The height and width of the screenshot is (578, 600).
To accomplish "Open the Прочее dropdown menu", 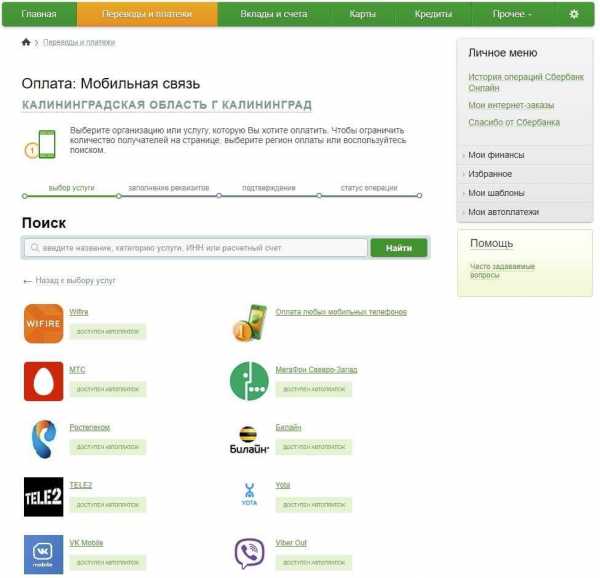I will (512, 14).
